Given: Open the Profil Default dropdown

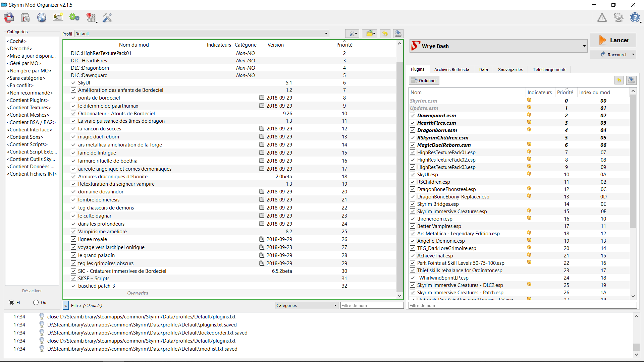Looking at the screenshot, I should [202, 34].
